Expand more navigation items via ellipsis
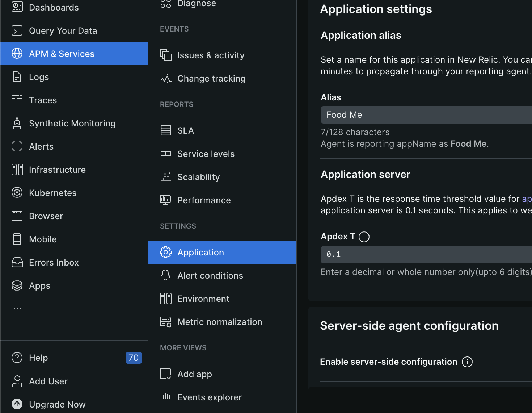The height and width of the screenshot is (413, 532). point(17,309)
